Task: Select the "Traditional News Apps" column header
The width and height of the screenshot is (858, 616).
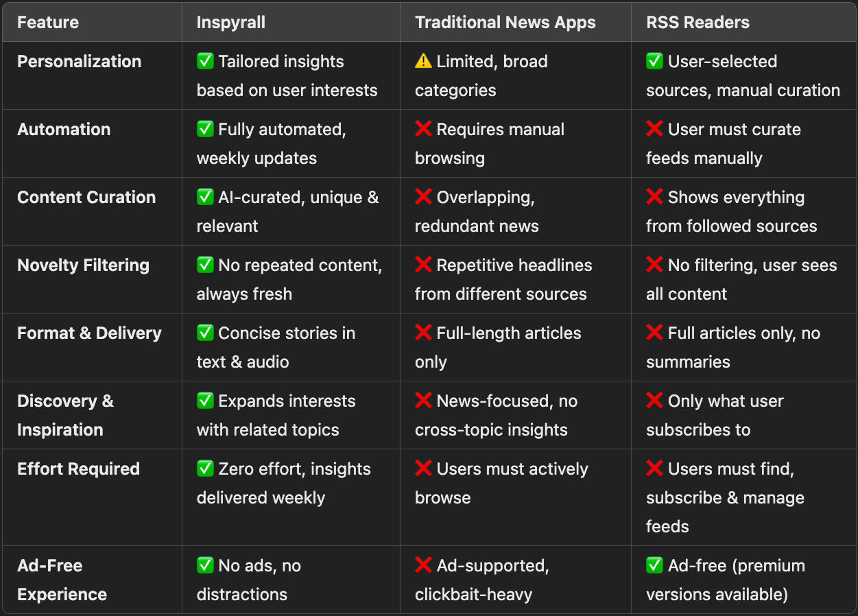Action: (x=505, y=22)
